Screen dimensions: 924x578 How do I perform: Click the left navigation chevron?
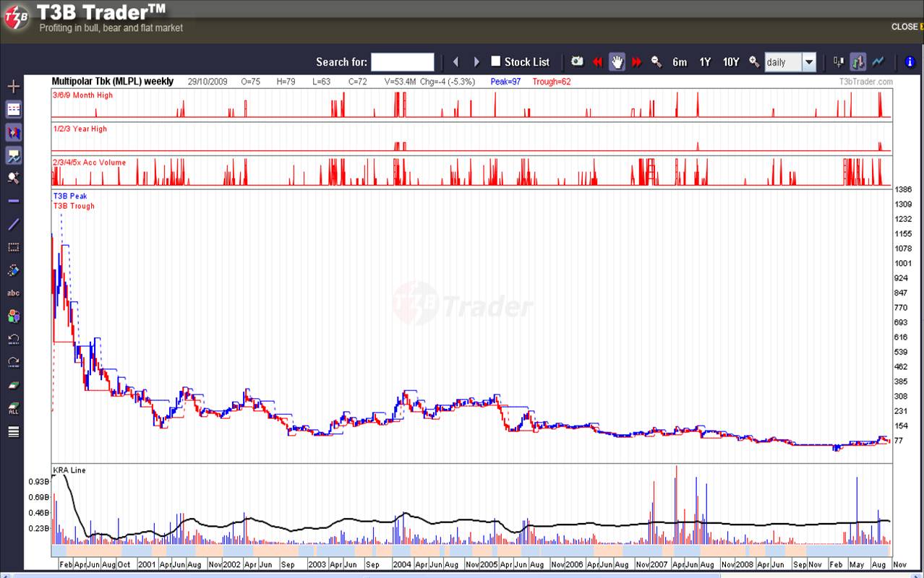coord(455,62)
